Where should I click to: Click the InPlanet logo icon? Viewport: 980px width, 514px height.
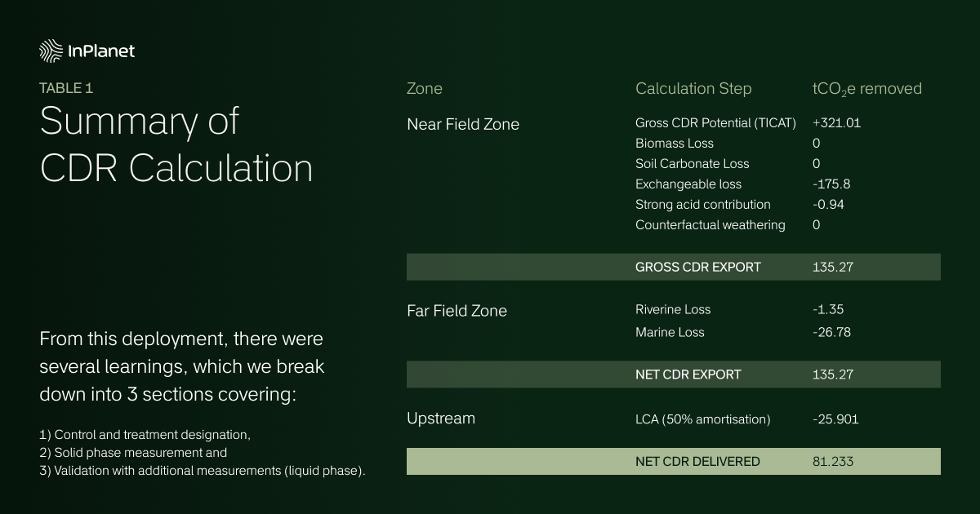pos(51,51)
